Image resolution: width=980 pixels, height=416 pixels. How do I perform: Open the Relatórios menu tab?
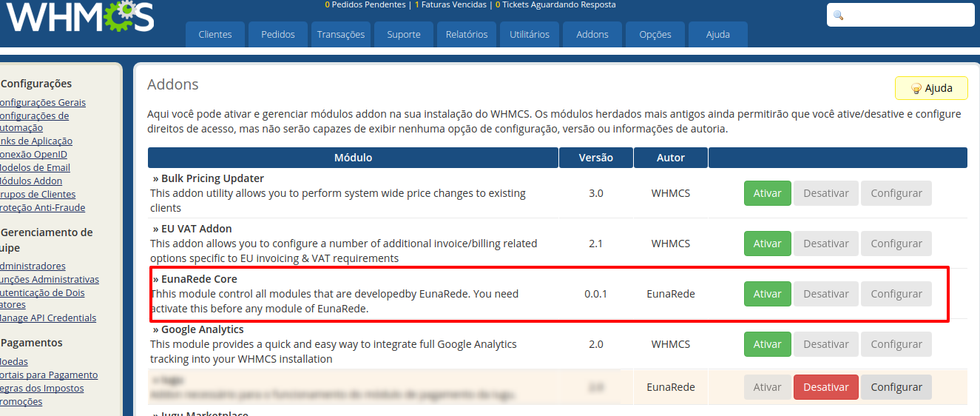tap(466, 34)
